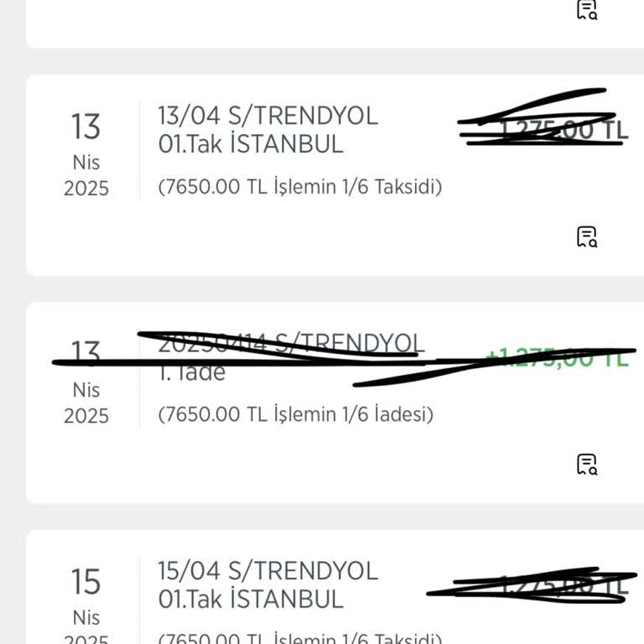Tap the date number 13 beside 13/04 S/TRENDYOL
Image resolution: width=644 pixels, height=644 pixels.
86,127
